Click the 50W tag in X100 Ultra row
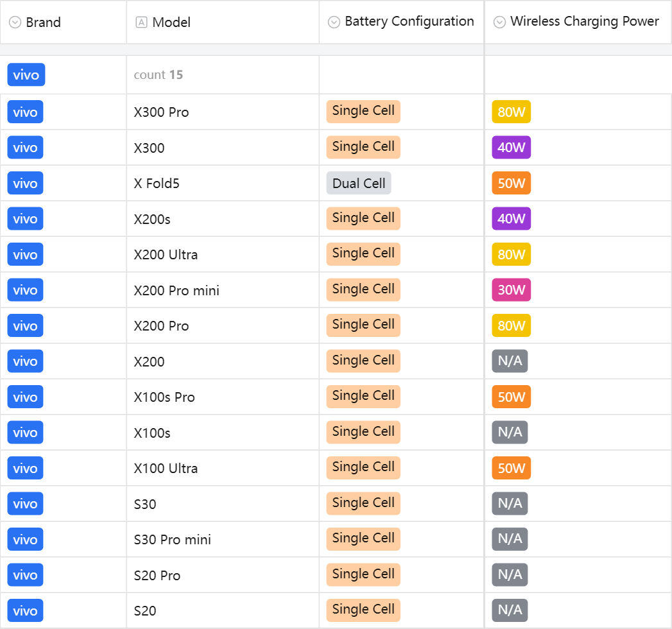The image size is (672, 629). pyautogui.click(x=512, y=468)
